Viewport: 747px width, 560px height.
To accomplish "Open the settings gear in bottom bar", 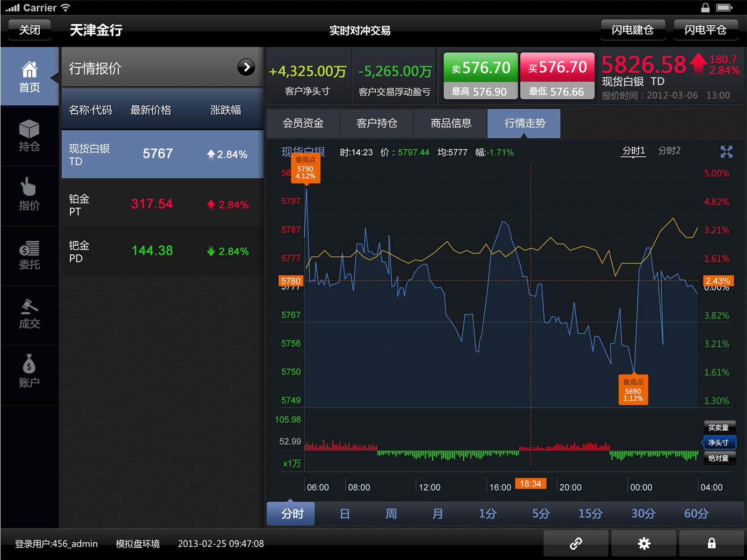I will click(644, 543).
